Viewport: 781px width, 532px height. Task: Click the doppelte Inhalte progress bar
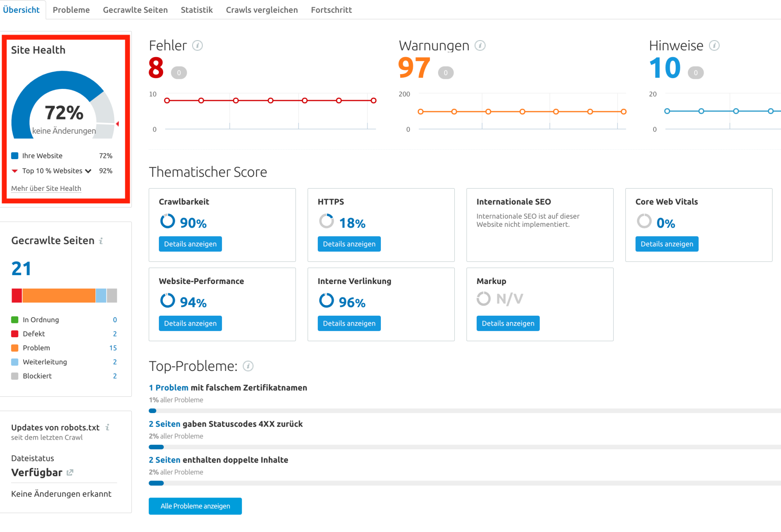coord(465,483)
